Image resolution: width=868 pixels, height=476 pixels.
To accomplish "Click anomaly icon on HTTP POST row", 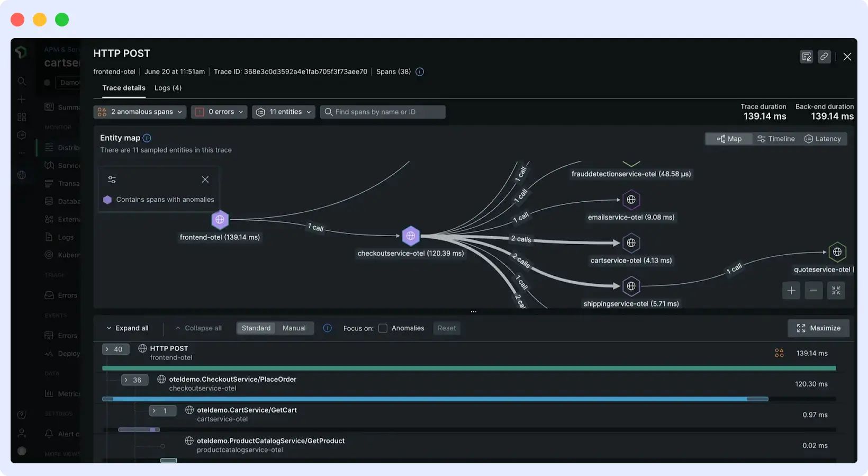I will tap(779, 353).
